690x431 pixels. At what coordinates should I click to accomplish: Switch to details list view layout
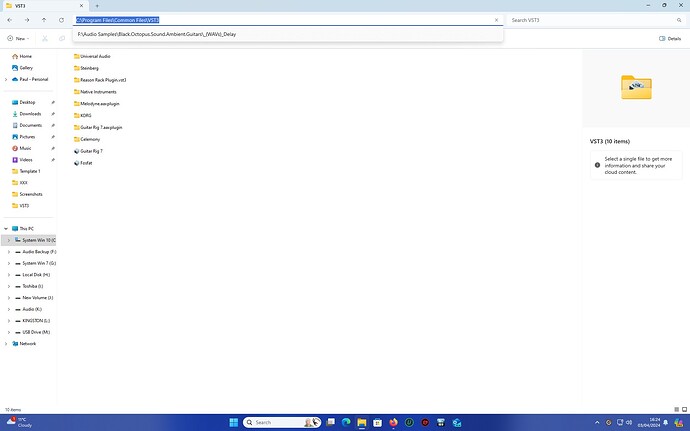pos(676,409)
